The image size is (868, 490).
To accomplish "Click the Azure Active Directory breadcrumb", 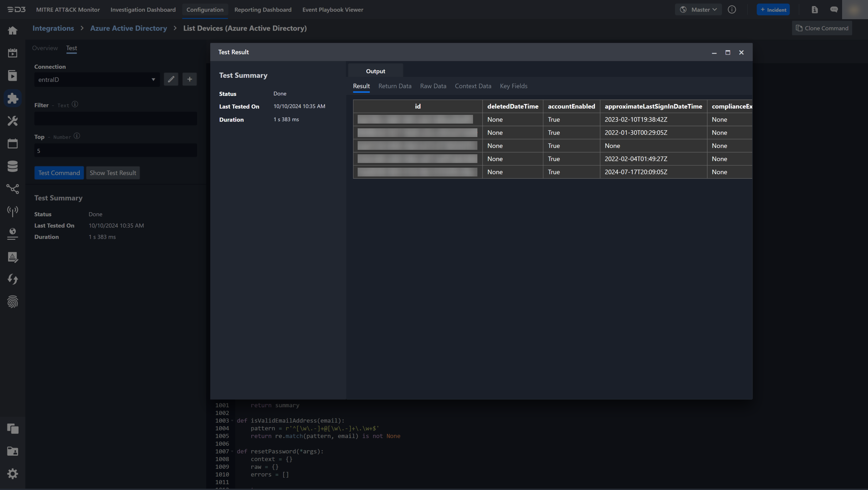I will click(x=129, y=28).
